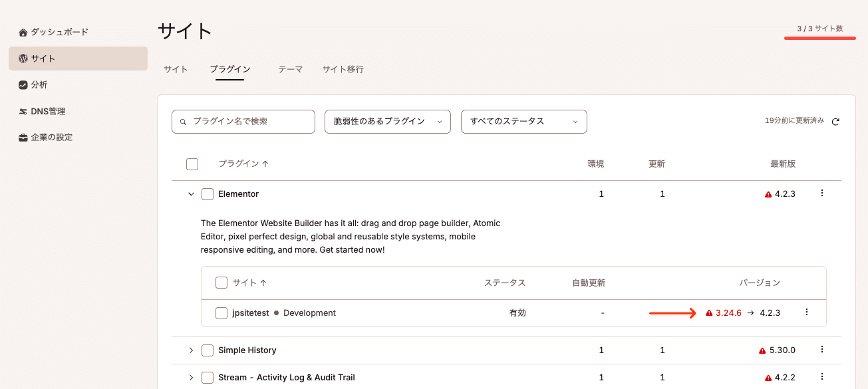Image resolution: width=868 pixels, height=389 pixels.
Task: Click the 更新 column header
Action: [x=656, y=164]
